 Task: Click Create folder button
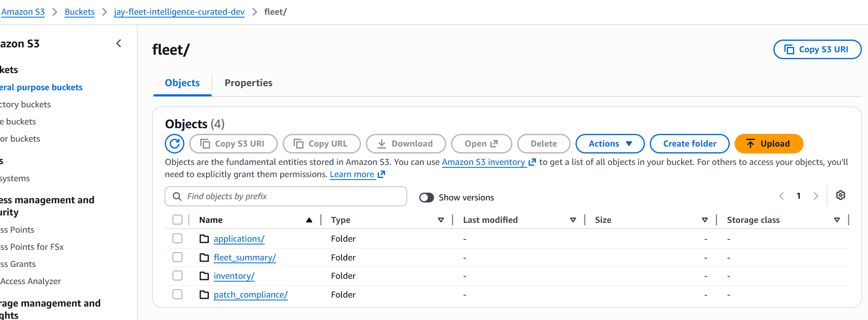point(689,144)
